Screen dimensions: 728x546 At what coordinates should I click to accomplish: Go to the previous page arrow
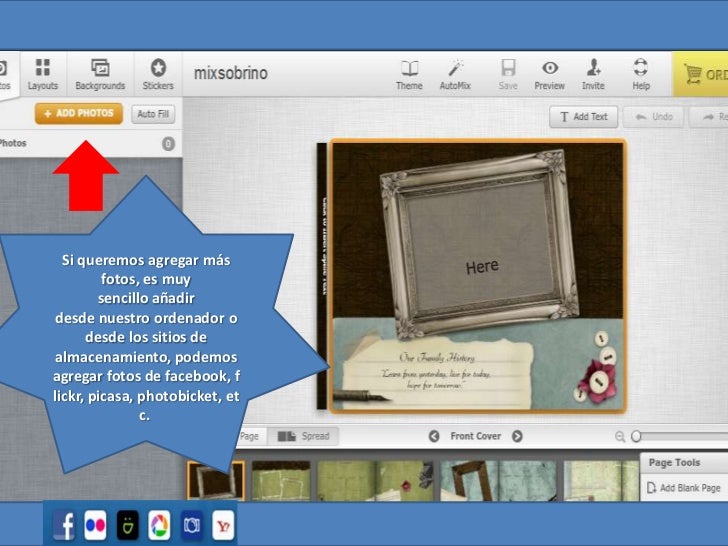434,436
